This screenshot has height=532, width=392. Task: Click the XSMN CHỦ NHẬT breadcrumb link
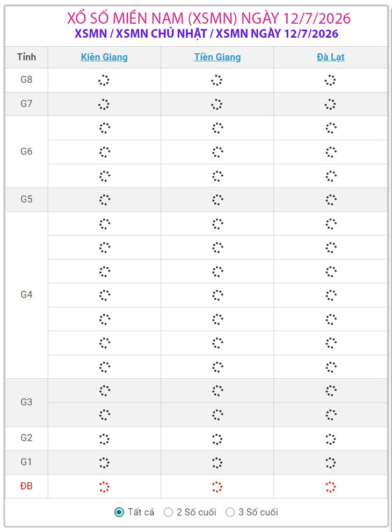(x=162, y=34)
